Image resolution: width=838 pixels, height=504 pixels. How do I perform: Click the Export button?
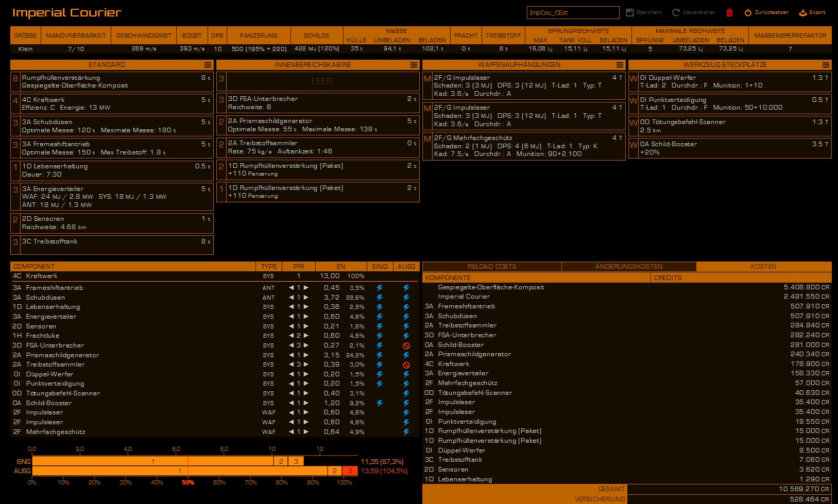tap(812, 12)
